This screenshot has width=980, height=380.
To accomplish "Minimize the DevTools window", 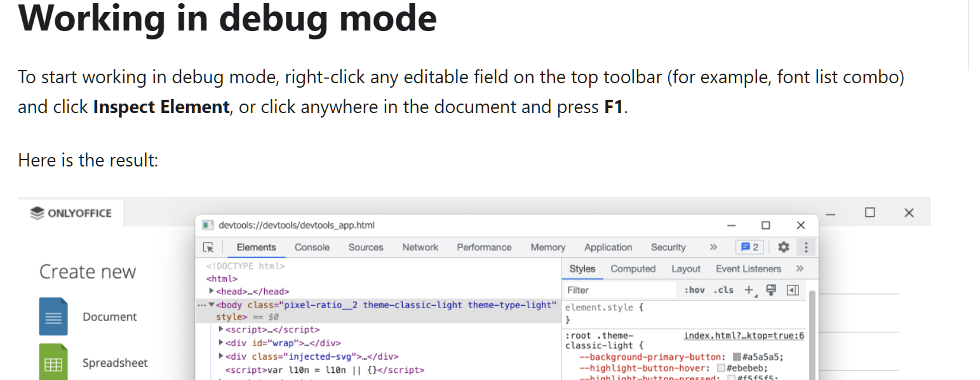I will 732,225.
